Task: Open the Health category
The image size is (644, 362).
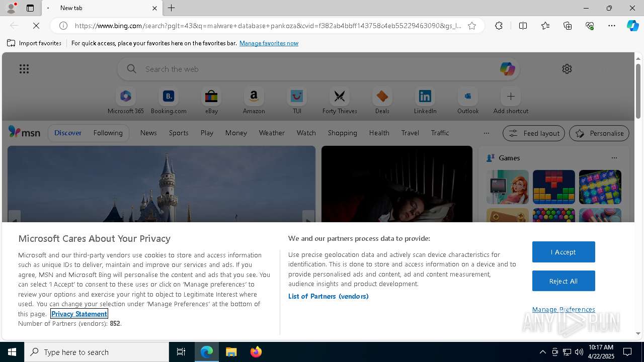Action: [x=379, y=133]
